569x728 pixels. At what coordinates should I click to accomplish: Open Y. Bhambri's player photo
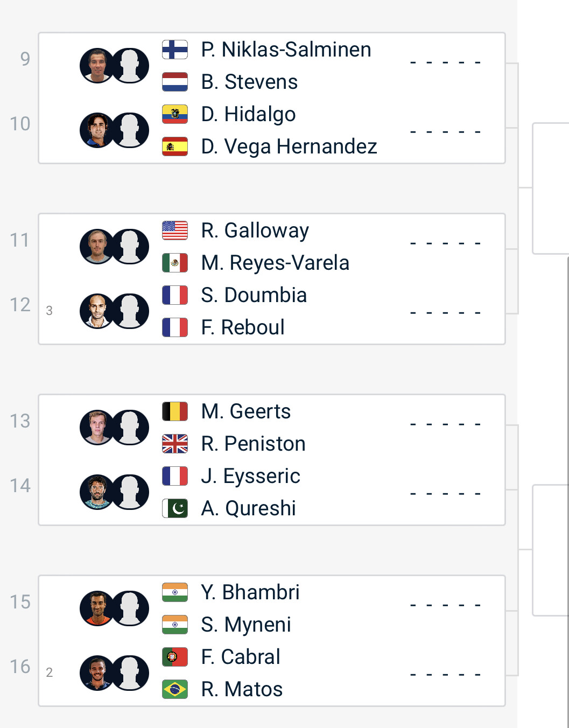[97, 608]
